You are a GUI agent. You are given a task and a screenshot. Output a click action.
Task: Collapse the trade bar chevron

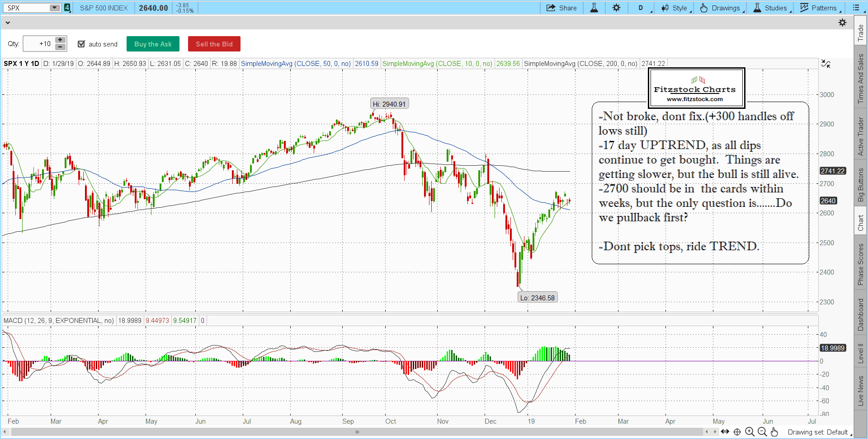coord(7,22)
